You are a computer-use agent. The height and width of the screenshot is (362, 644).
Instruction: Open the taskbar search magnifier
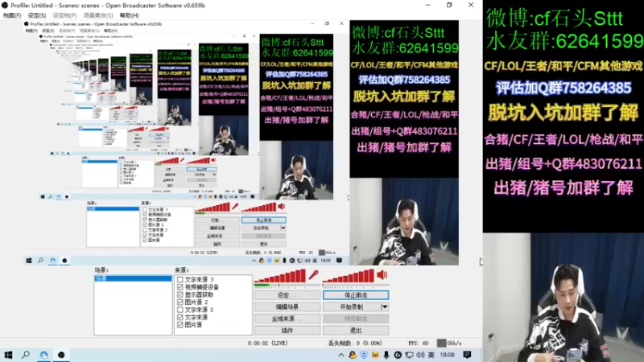pos(26,355)
